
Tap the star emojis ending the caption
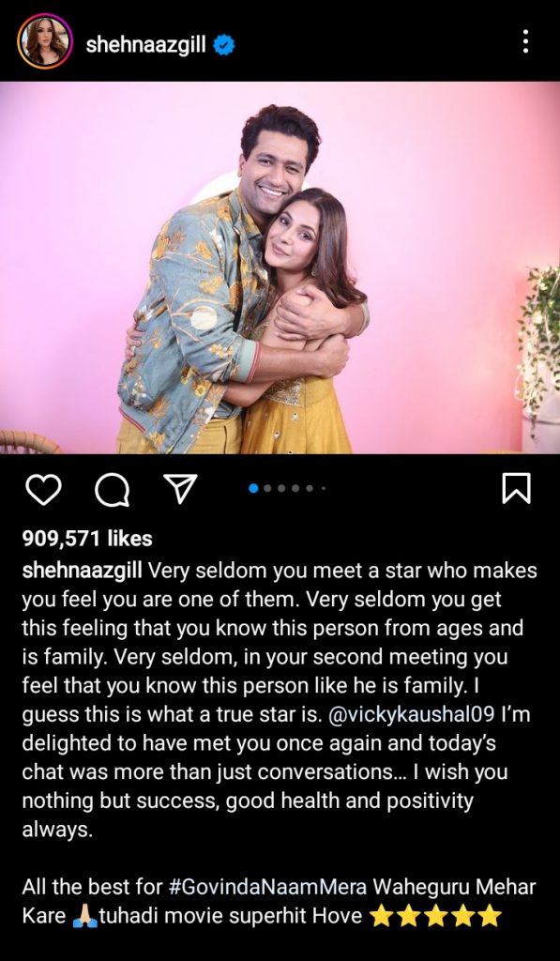pos(435,917)
